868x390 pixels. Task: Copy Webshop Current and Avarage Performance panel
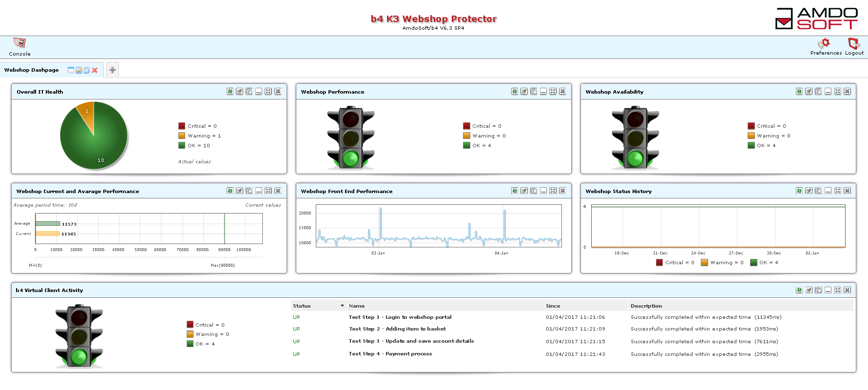[249, 191]
